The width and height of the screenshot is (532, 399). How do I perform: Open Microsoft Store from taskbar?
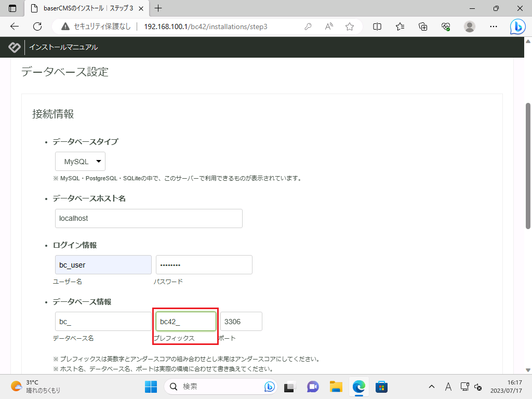coord(381,387)
